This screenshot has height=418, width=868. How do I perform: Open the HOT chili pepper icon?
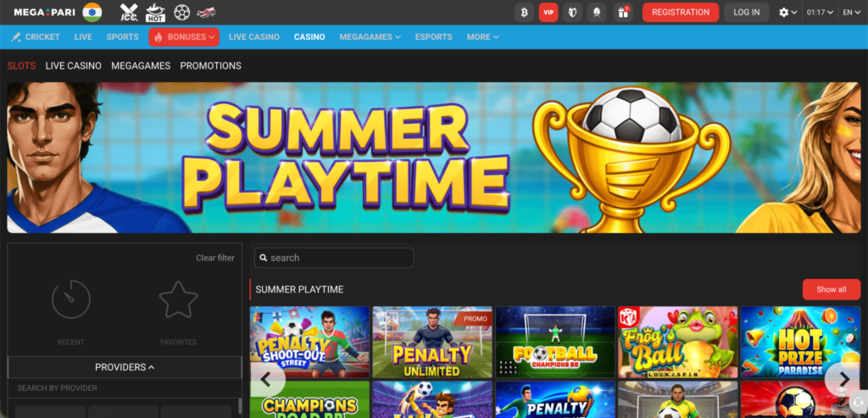coord(155,12)
